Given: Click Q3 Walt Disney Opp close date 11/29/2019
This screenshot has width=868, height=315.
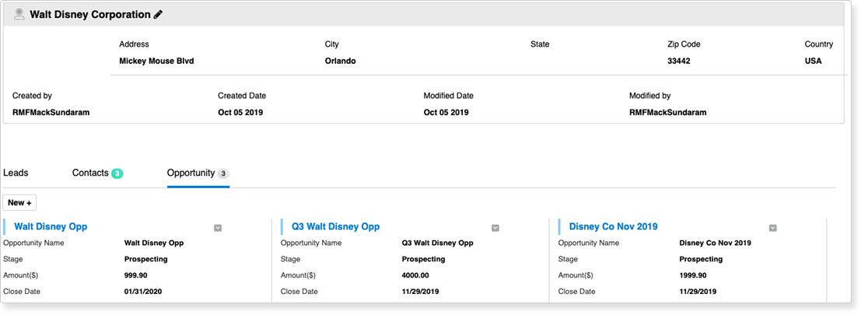Looking at the screenshot, I should click(x=420, y=291).
